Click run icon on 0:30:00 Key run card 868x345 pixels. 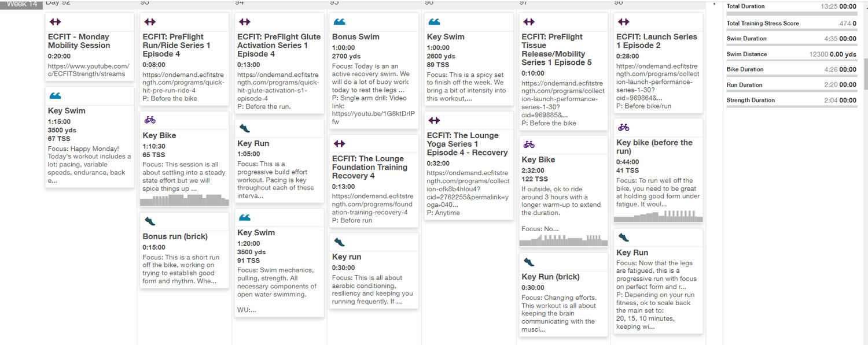pos(340,242)
